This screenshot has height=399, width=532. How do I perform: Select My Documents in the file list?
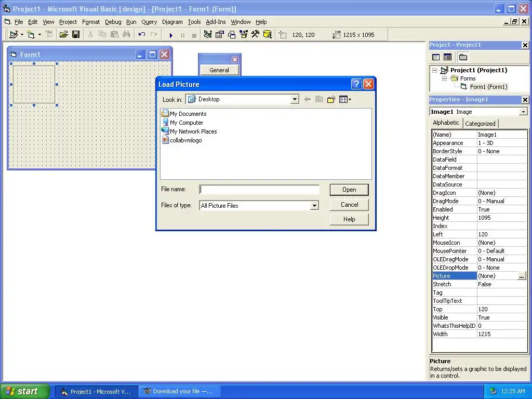(x=184, y=114)
